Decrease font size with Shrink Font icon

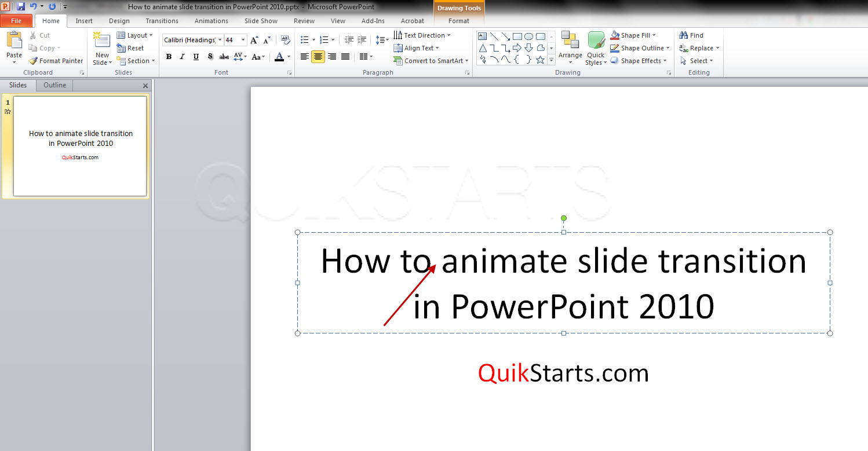pos(267,40)
